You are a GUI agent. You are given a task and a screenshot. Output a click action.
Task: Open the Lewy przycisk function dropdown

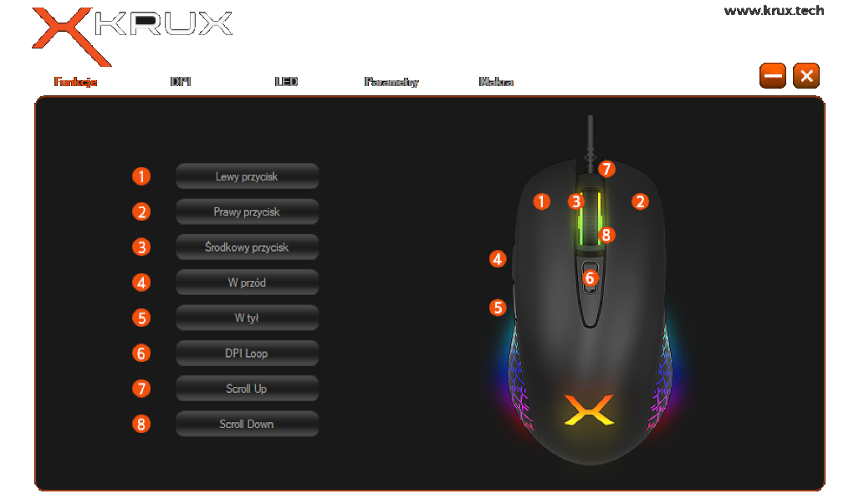[247, 176]
